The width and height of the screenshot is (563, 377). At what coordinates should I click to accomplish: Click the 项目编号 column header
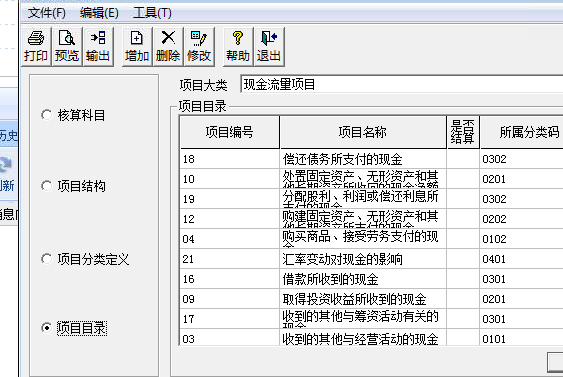(x=230, y=132)
